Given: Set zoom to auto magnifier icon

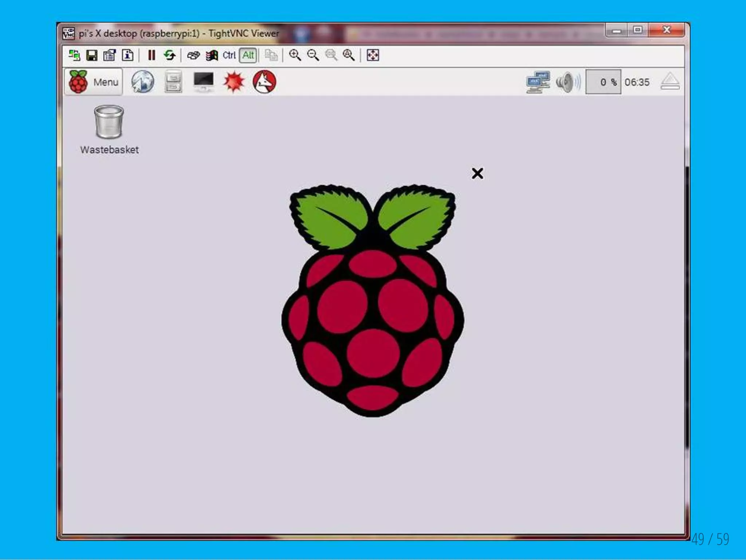Looking at the screenshot, I should click(x=349, y=55).
